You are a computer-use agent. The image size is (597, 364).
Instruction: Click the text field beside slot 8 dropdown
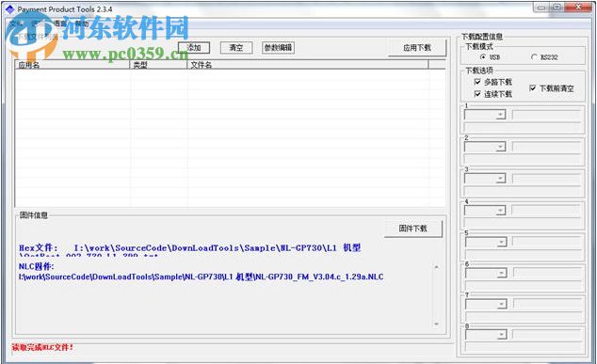547,334
